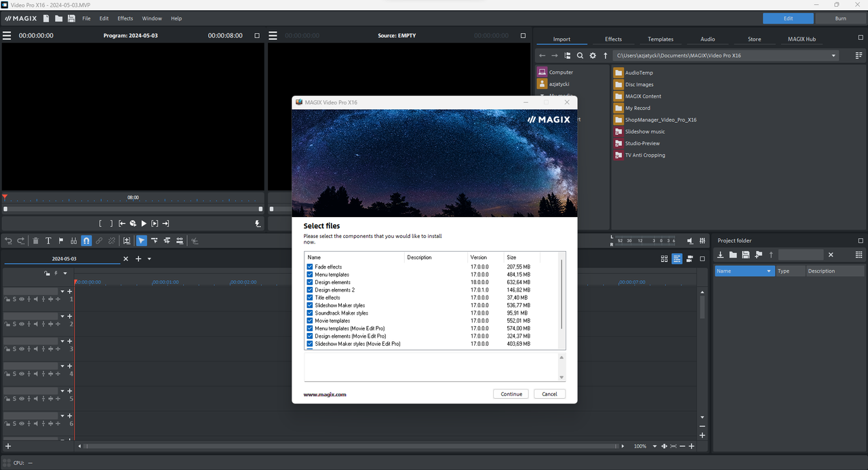Click the chain link group icon
The width and height of the screenshot is (868, 470).
(x=99, y=241)
